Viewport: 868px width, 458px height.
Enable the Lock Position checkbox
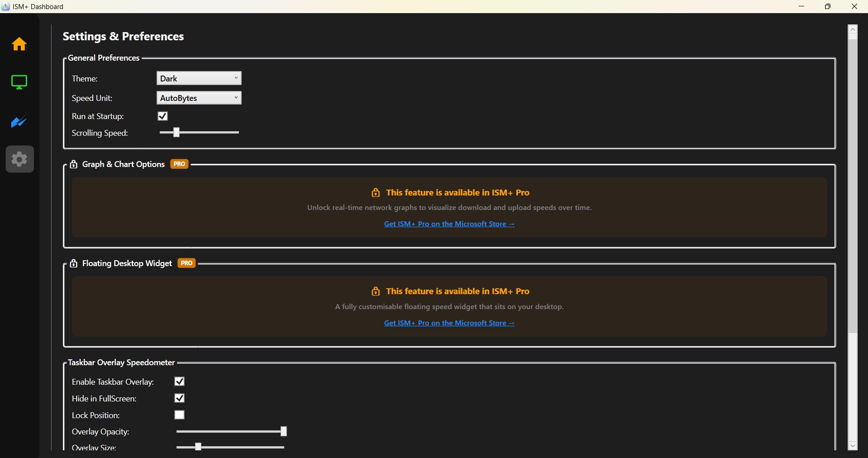tap(180, 415)
